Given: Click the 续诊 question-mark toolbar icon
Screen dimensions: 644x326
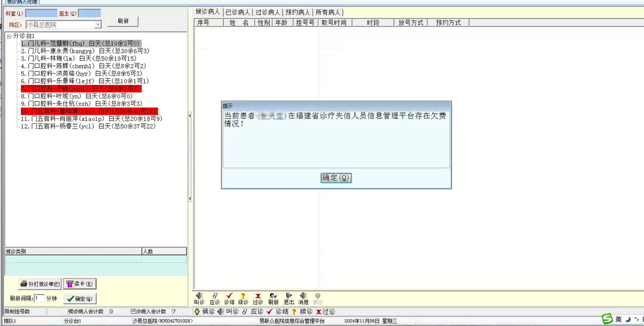Looking at the screenshot, I should 243,298.
